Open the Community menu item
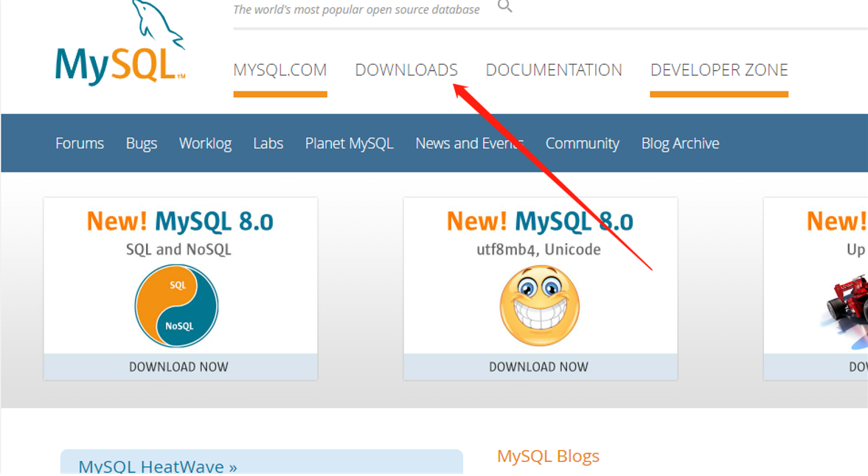868x476 pixels. [583, 144]
